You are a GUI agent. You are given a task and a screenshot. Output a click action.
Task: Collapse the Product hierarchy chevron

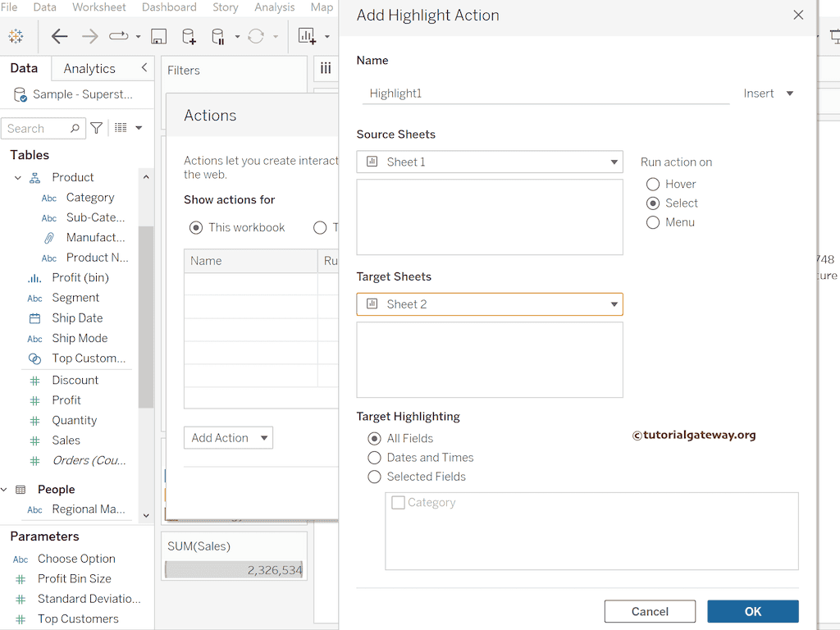(18, 178)
